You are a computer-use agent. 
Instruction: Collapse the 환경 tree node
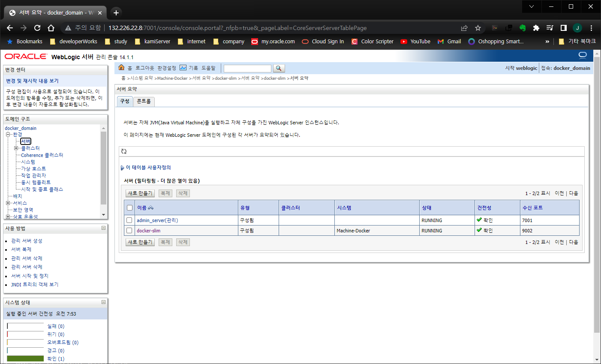(8, 135)
